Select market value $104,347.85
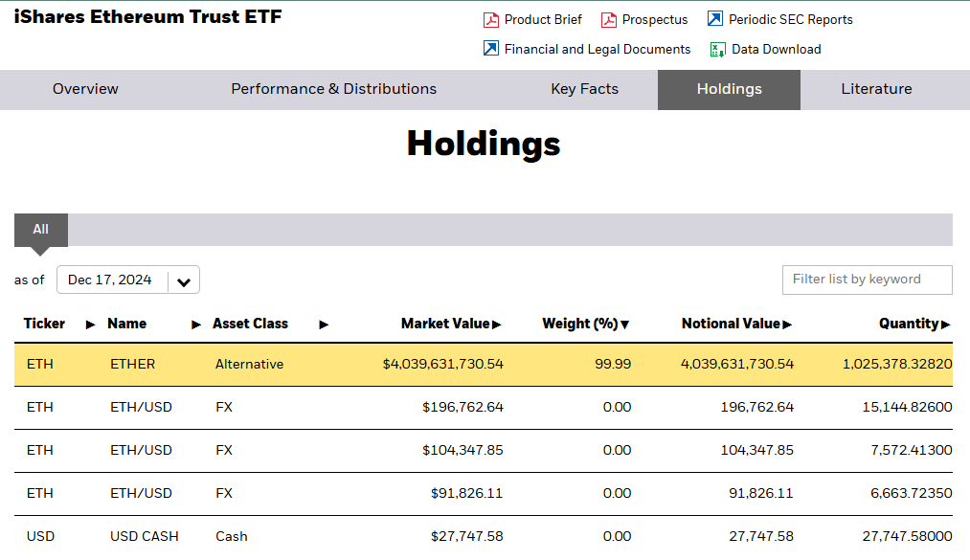Viewport: 970px width, 560px height. [x=462, y=451]
